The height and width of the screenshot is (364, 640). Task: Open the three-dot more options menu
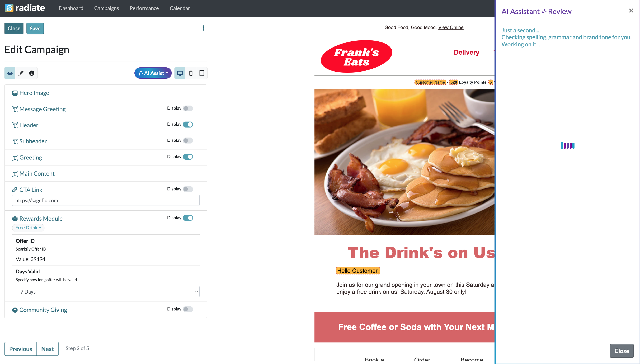[x=203, y=28]
